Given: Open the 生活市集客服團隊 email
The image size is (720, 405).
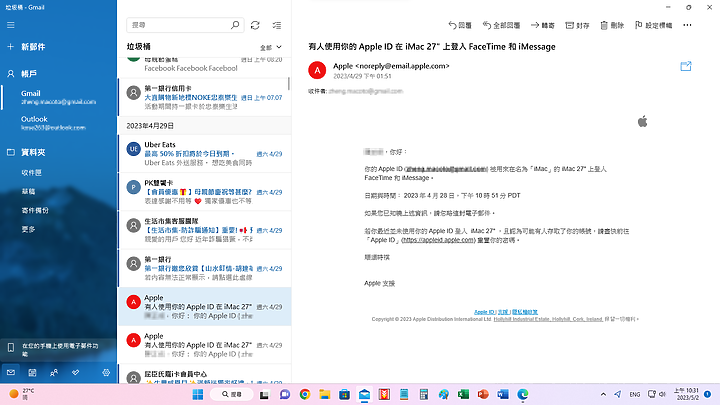Looking at the screenshot, I should [204, 230].
